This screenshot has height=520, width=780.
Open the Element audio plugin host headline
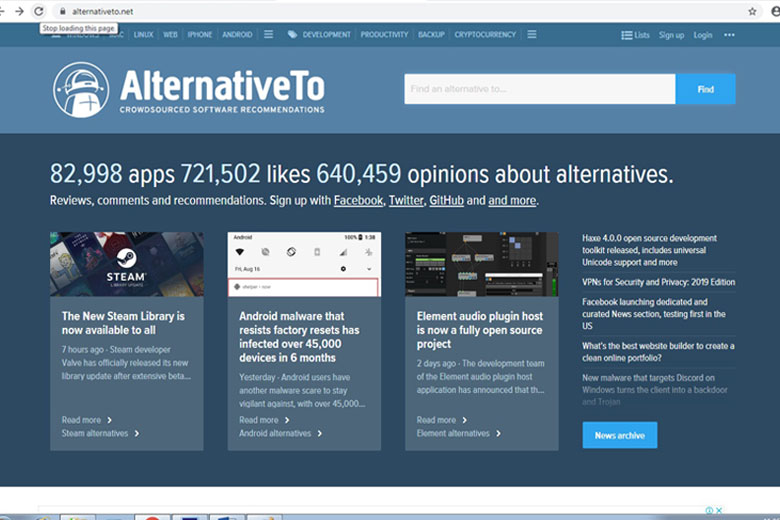480,330
